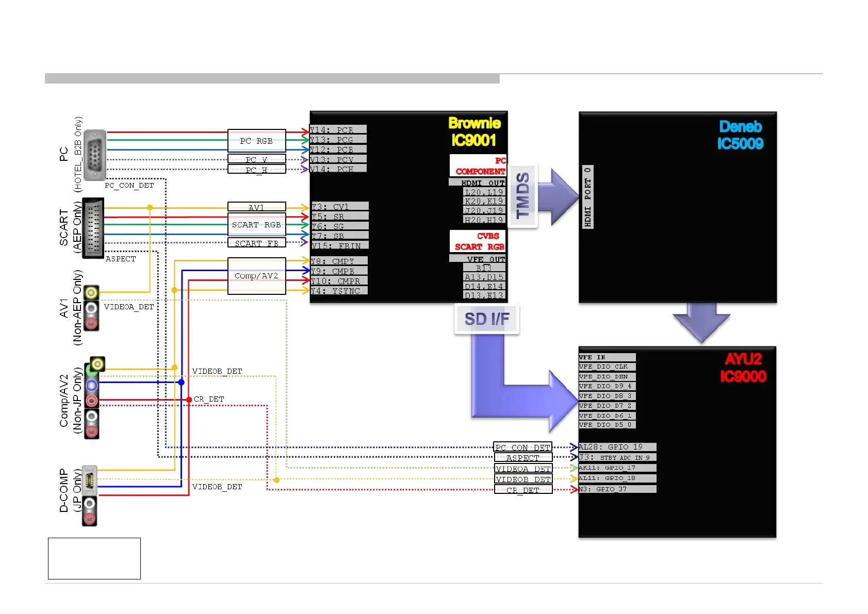868x614 pixels.
Task: Select the boxed PC_CON_DET label near AYU2
Action: pos(523,447)
